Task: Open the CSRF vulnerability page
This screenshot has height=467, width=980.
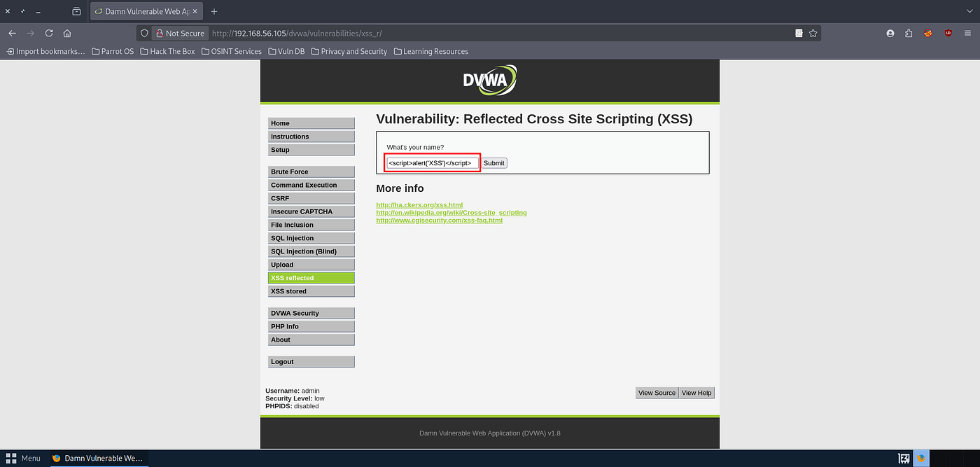Action: click(x=311, y=198)
